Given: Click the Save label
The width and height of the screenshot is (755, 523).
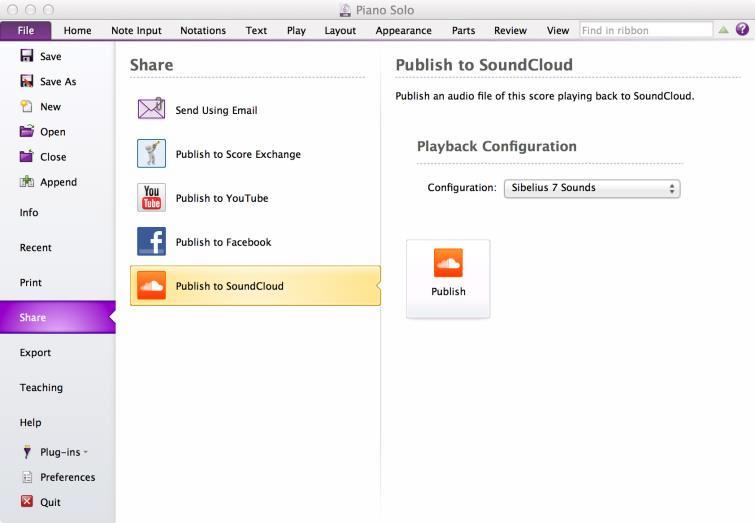Looking at the screenshot, I should click(51, 56).
